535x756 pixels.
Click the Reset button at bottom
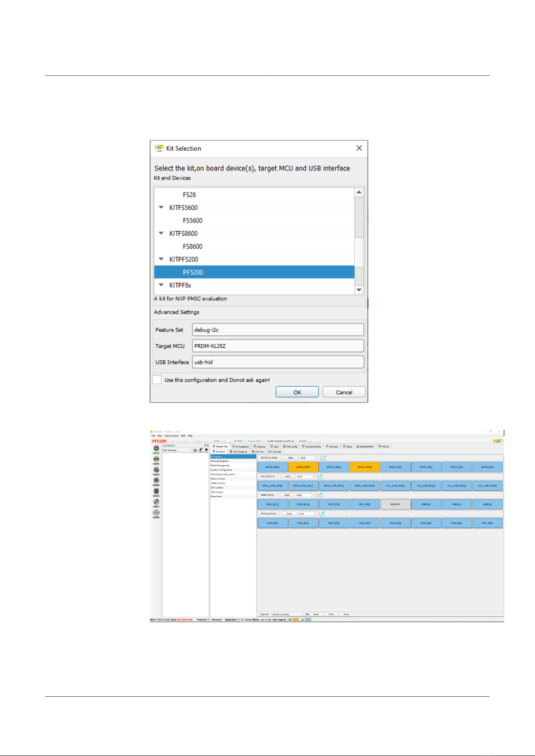coord(346,614)
